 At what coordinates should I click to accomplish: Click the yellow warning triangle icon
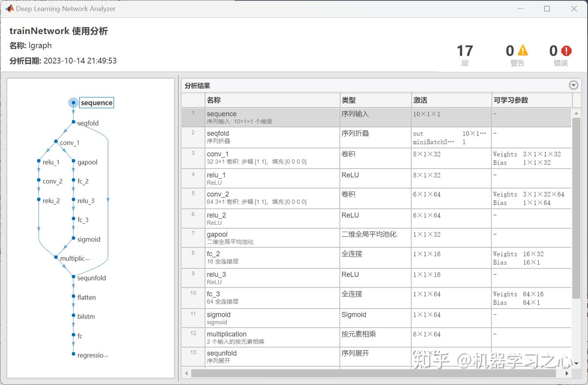(x=523, y=51)
